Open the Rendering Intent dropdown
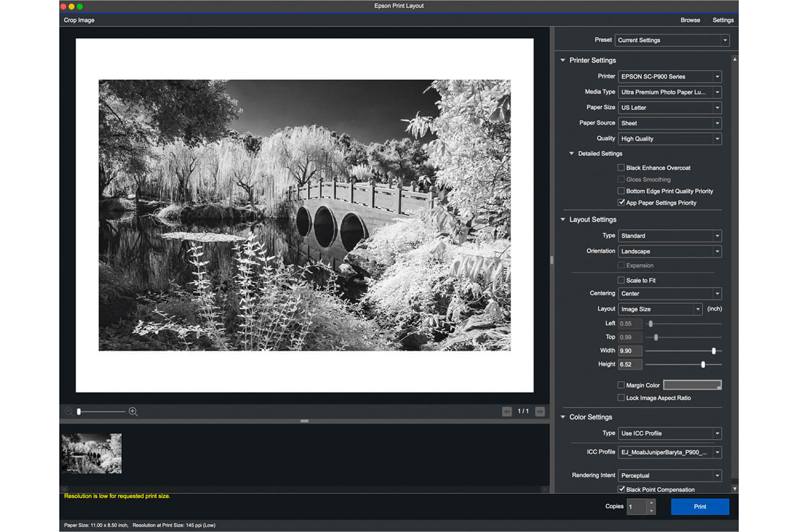This screenshot has width=798, height=532. [x=670, y=476]
